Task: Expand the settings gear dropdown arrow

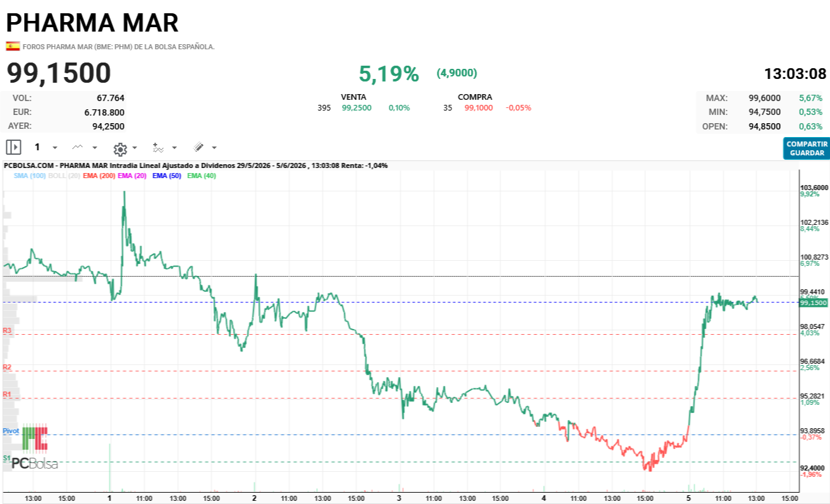Action: point(135,148)
